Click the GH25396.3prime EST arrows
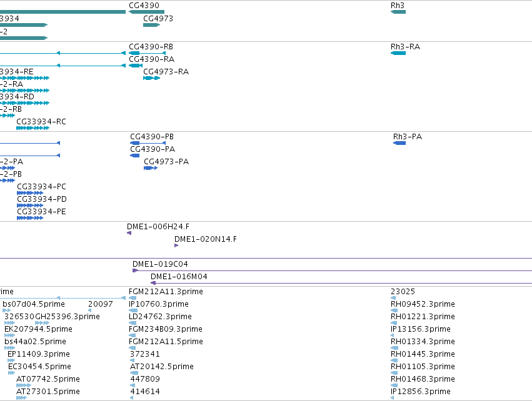This screenshot has height=401, width=532. point(42,323)
